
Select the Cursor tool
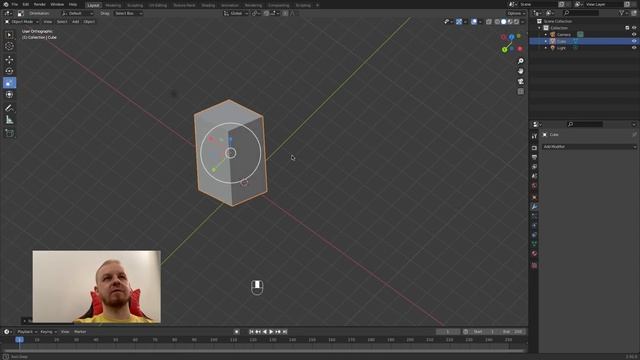point(9,47)
